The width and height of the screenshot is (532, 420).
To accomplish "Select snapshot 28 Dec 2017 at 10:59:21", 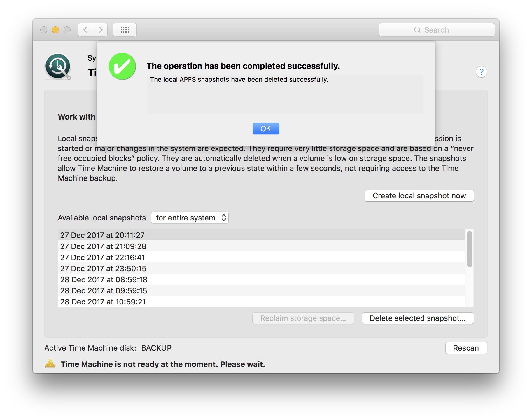I will tap(261, 301).
